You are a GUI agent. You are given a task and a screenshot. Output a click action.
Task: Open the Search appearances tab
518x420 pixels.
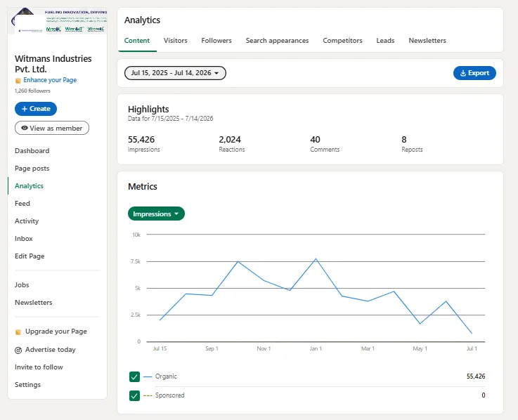click(x=277, y=41)
